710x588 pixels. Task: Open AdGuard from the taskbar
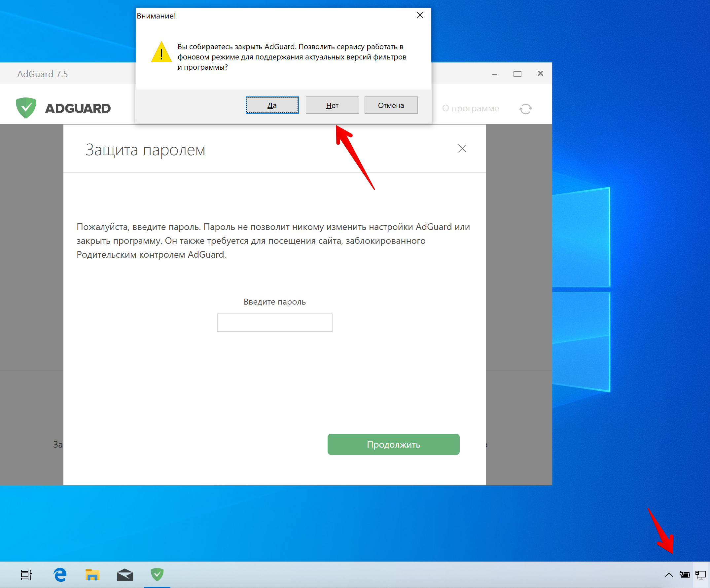(157, 574)
